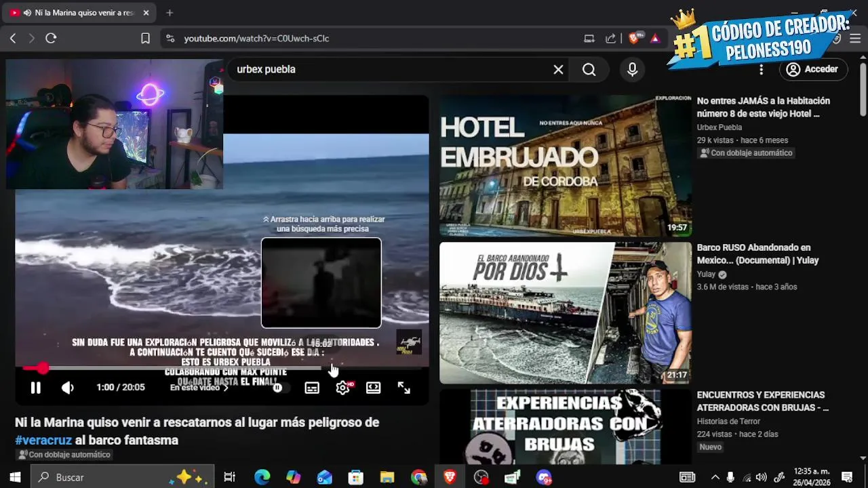Switch to Brave in the taskbar
Screen dimensions: 868x488
pos(450,477)
